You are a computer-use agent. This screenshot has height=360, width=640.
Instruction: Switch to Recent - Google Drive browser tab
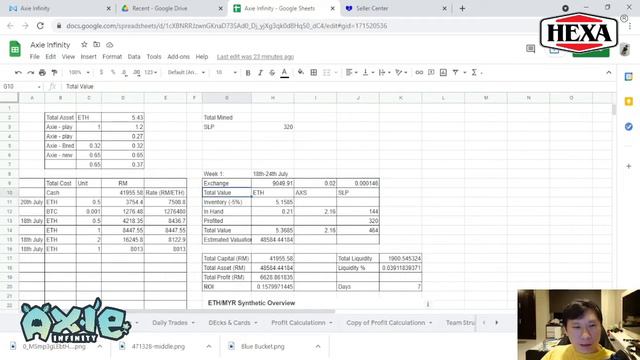tap(172, 9)
